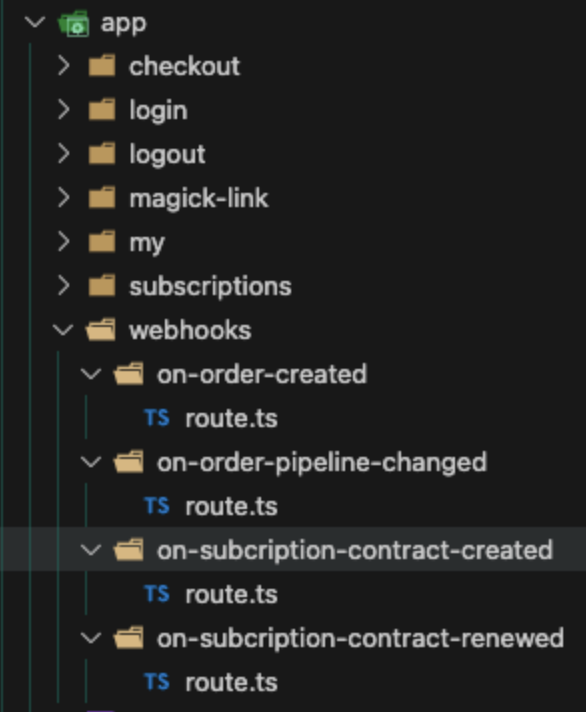Screen dimensions: 586x712
Task: Click the TS icon under on-order-created
Action: click(x=157, y=418)
